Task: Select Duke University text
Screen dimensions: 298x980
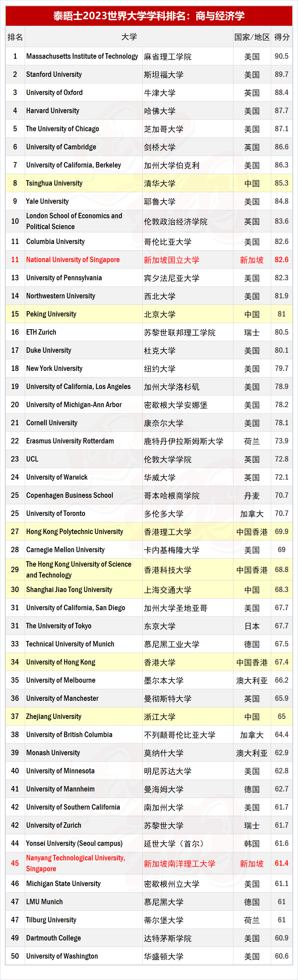Action: pyautogui.click(x=48, y=350)
